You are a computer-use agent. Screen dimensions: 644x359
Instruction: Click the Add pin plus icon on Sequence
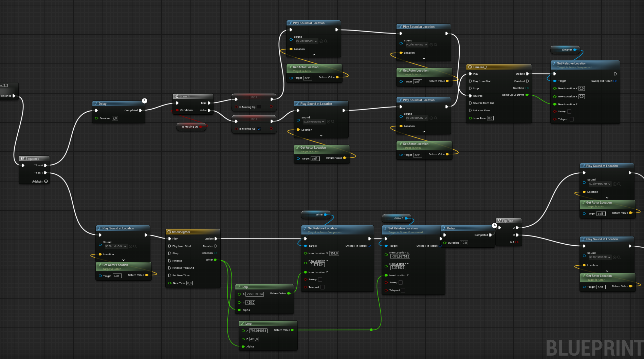pyautogui.click(x=46, y=181)
